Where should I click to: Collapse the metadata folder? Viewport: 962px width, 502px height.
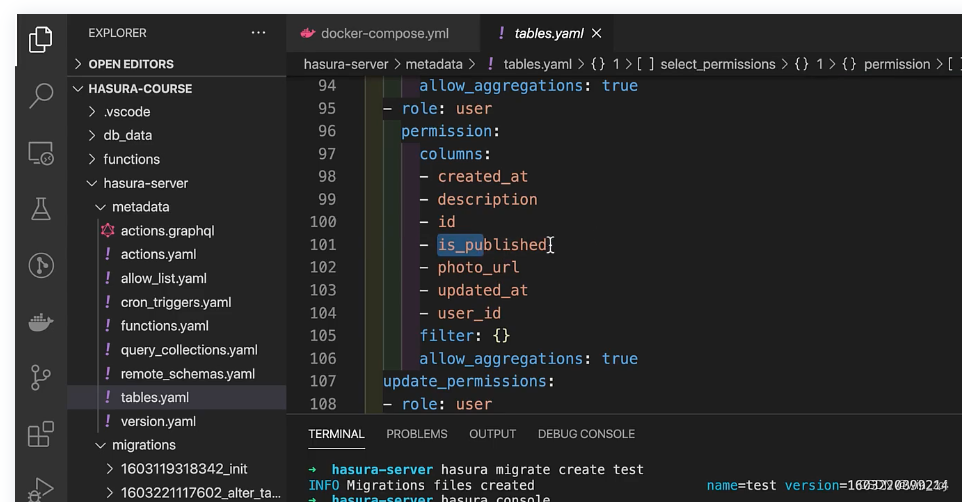click(140, 207)
